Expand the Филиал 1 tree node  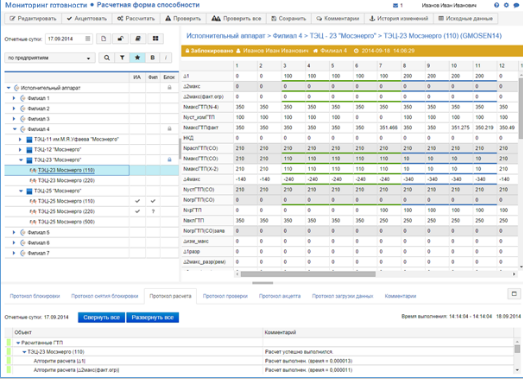click(14, 98)
